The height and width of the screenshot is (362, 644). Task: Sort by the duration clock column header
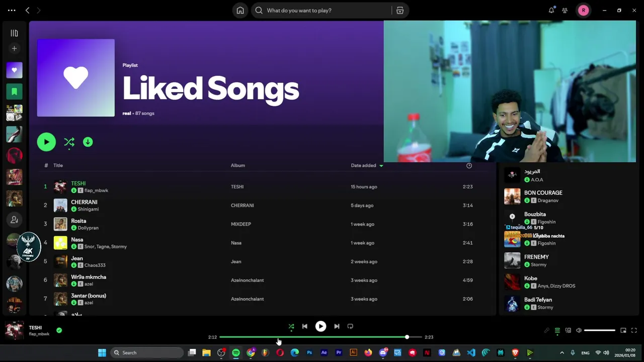tap(469, 165)
